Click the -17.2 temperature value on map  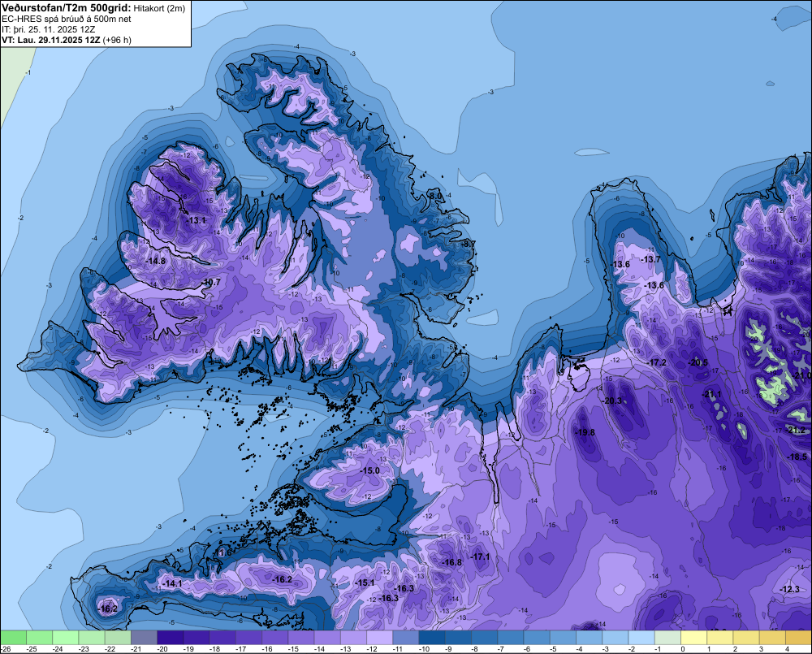coord(657,362)
